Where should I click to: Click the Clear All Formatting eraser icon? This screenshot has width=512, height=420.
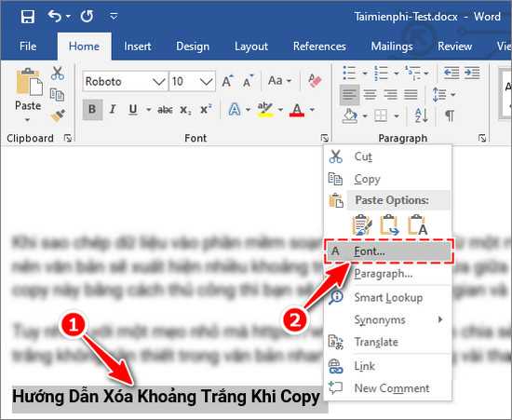point(315,81)
